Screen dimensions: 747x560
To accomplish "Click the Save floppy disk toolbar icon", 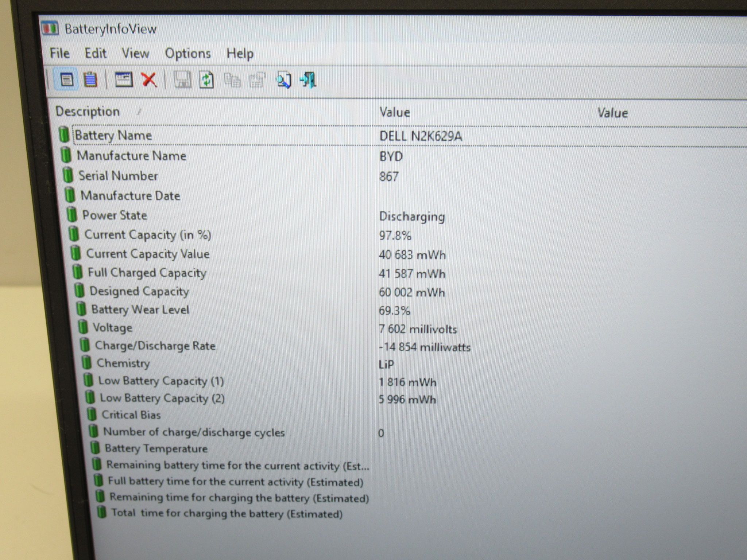I will pos(182,79).
